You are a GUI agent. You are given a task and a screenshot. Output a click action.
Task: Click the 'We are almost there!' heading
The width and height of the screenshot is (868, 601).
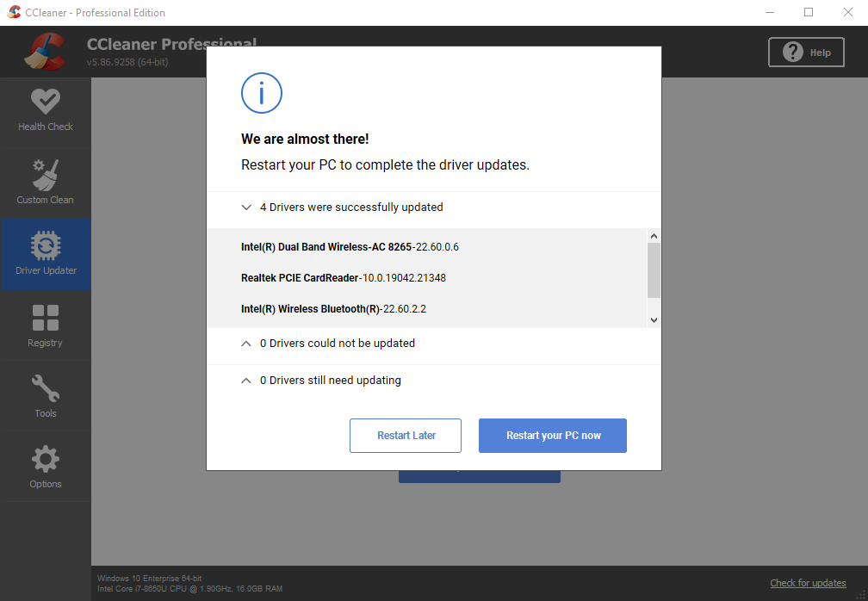pos(305,139)
